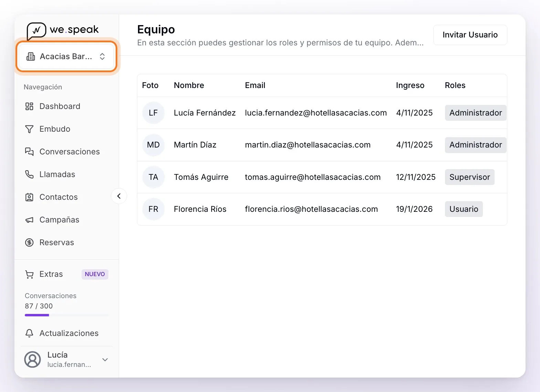
Task: Click the Reservas dollar coin icon
Action: pyautogui.click(x=29, y=242)
